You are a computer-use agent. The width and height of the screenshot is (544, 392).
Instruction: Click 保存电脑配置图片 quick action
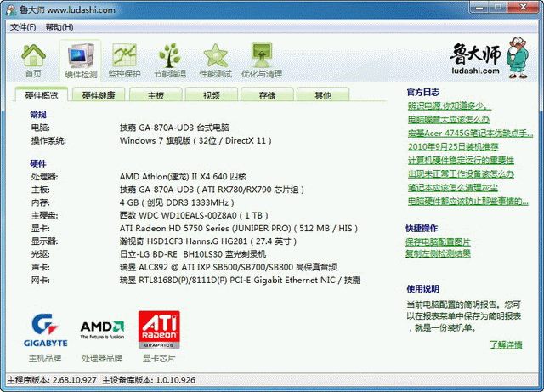pyautogui.click(x=438, y=241)
